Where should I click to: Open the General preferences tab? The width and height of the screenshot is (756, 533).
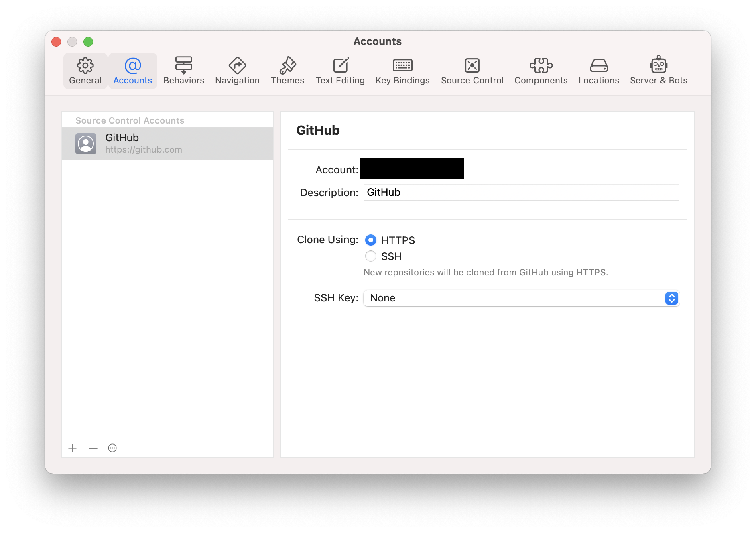tap(85, 71)
